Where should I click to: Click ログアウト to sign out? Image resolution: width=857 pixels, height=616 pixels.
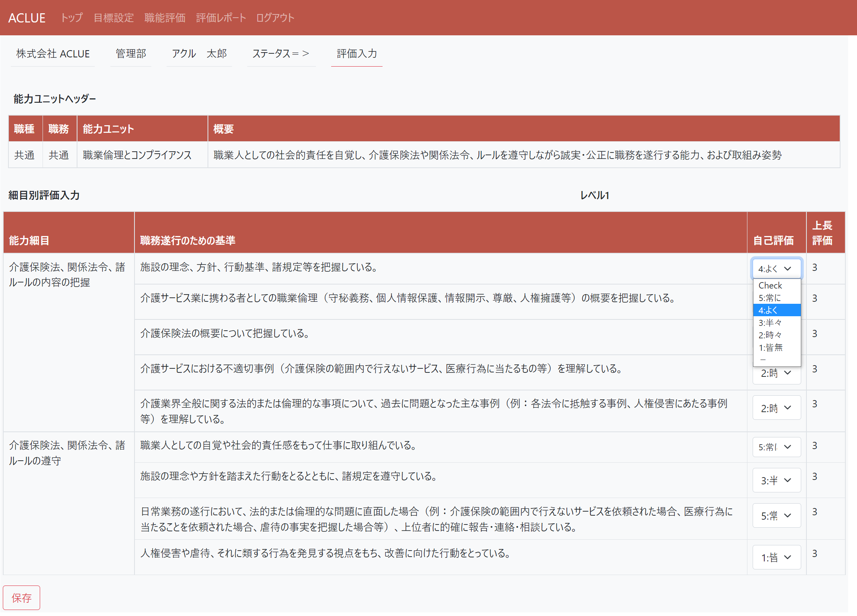tap(275, 18)
